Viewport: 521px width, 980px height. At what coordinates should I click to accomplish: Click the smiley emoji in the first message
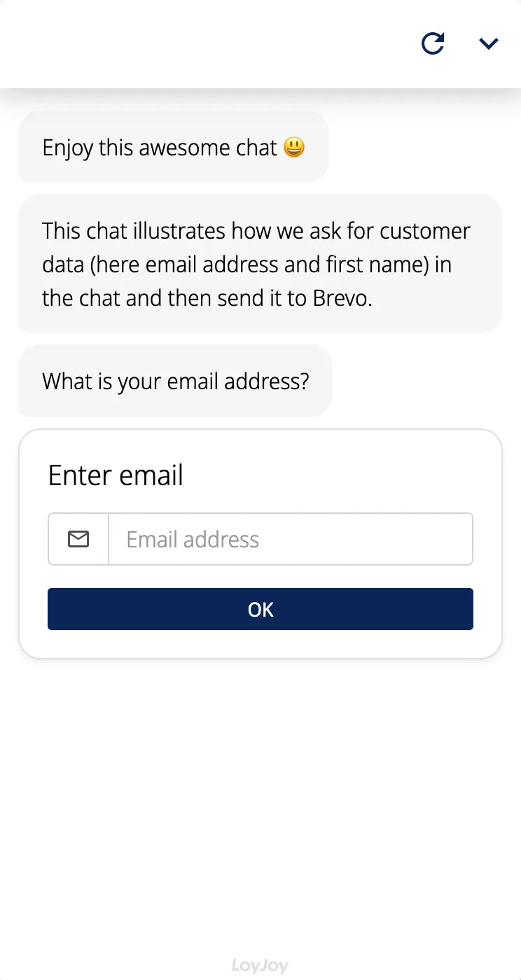[x=294, y=148]
